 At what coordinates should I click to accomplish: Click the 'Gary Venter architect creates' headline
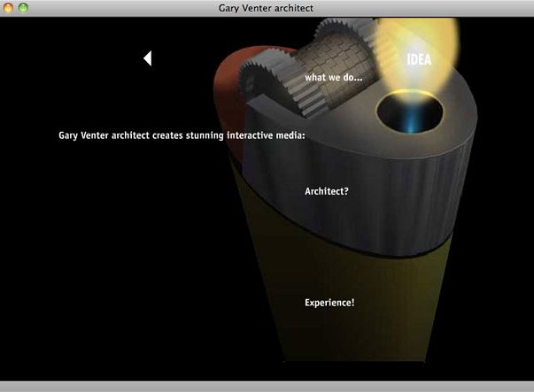tap(181, 136)
